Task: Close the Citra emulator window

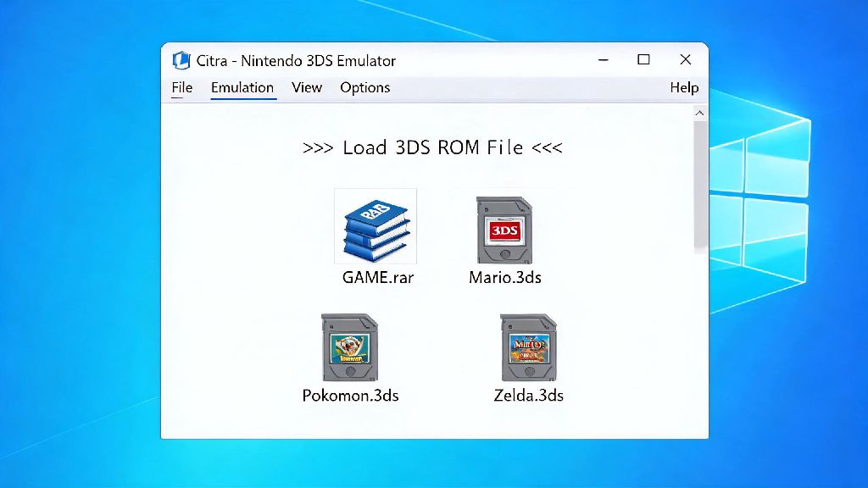Action: 685,60
